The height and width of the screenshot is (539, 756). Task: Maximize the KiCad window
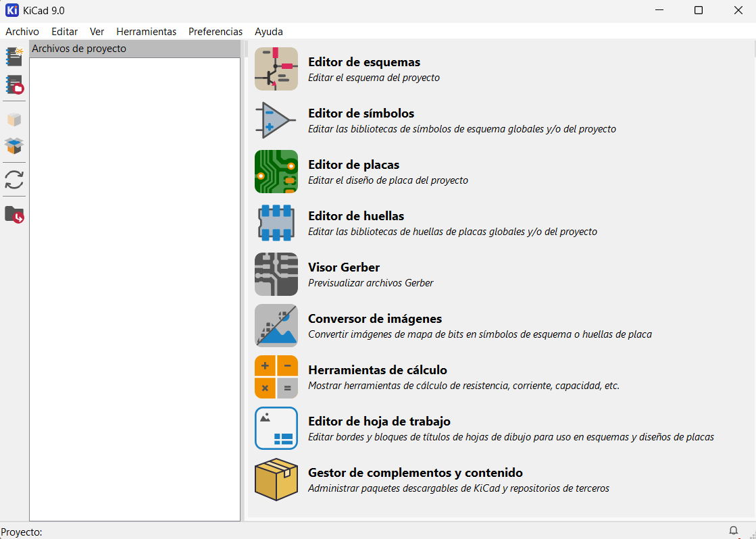click(698, 10)
